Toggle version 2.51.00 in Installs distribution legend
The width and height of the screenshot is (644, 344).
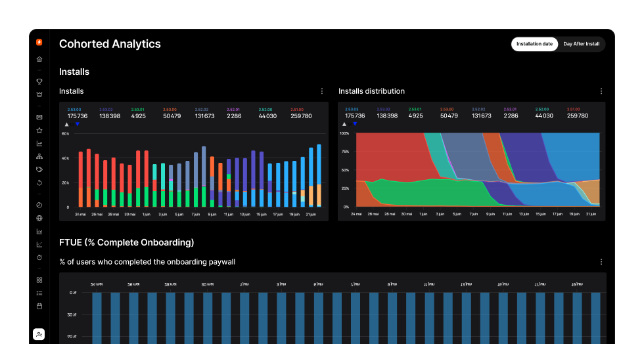pyautogui.click(x=577, y=113)
